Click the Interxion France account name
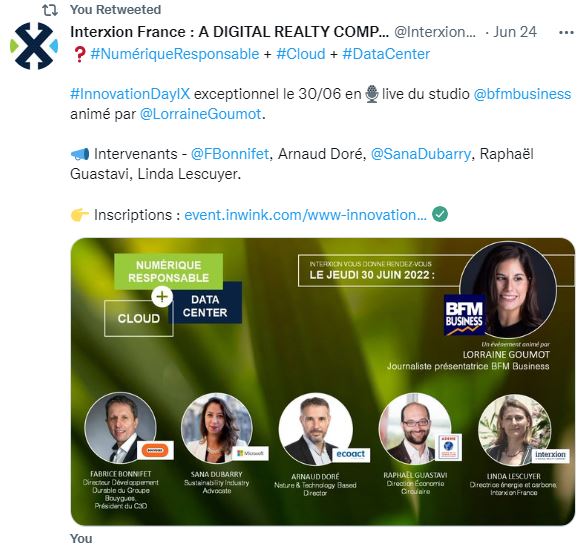The image size is (583, 549). 229,32
